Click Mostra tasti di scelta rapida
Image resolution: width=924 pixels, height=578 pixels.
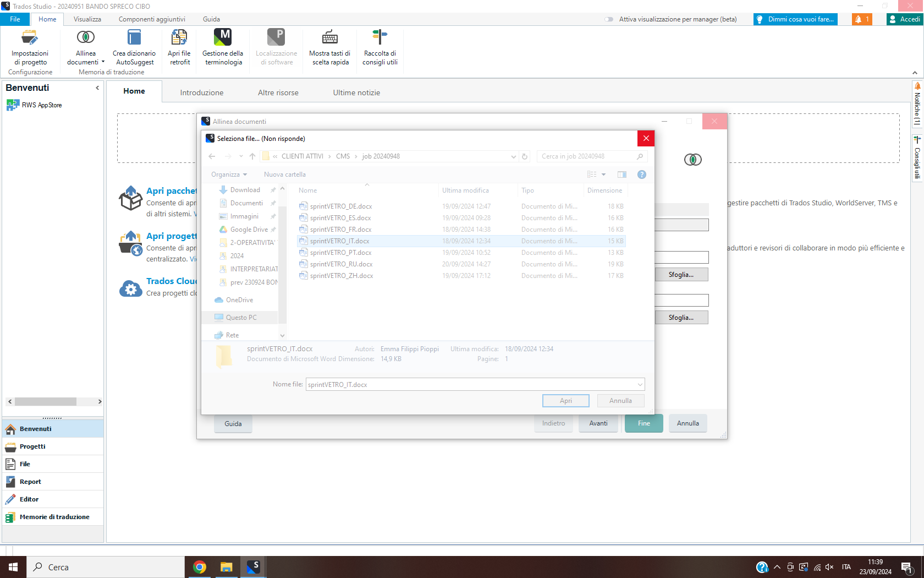[x=330, y=47]
